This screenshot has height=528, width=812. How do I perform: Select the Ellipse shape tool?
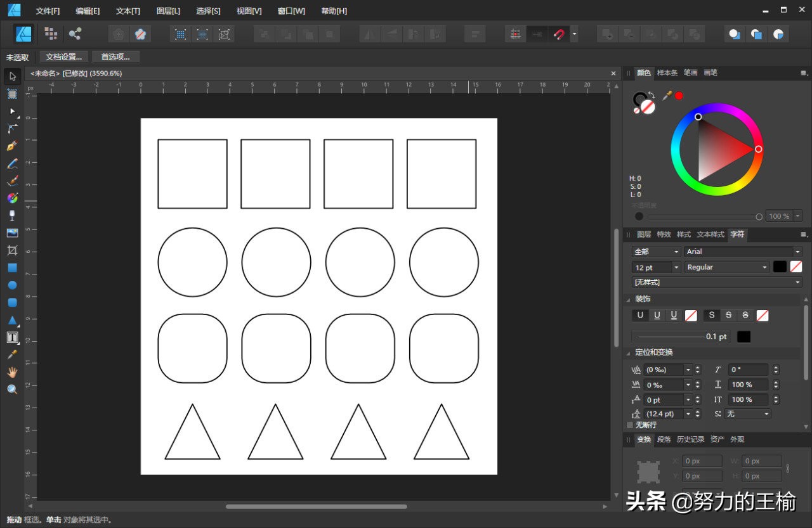pos(12,285)
